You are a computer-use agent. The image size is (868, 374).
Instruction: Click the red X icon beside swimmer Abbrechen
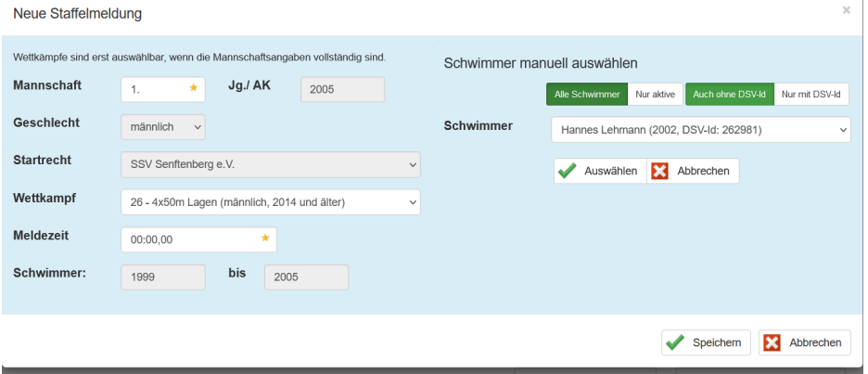[x=660, y=172]
